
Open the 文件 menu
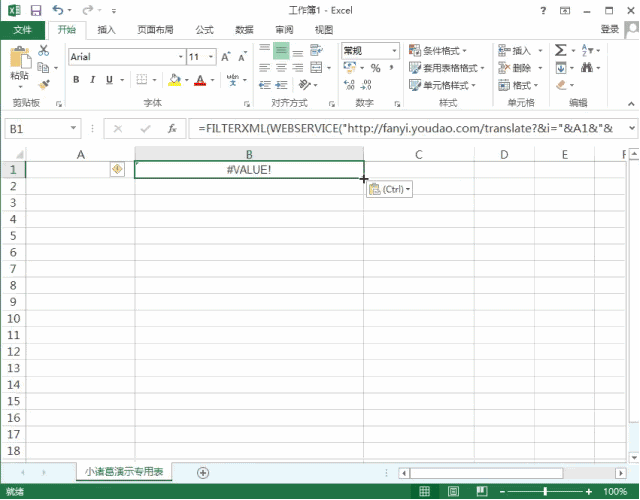coord(22,30)
